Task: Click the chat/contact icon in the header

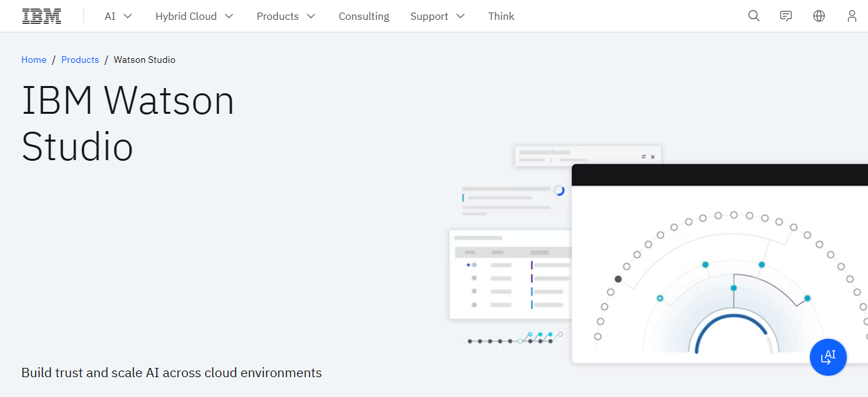Action: click(786, 15)
